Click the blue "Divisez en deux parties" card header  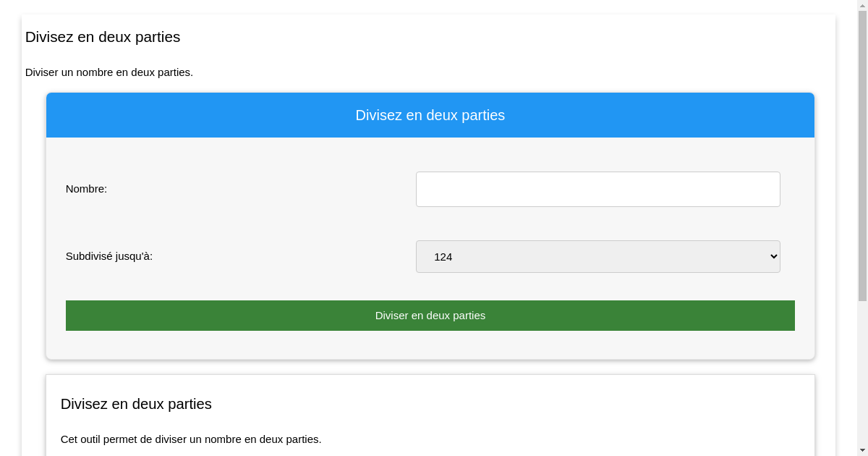[430, 115]
